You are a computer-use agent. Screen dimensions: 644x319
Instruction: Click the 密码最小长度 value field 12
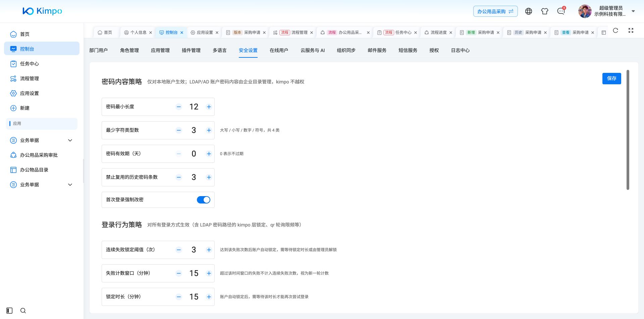click(194, 107)
